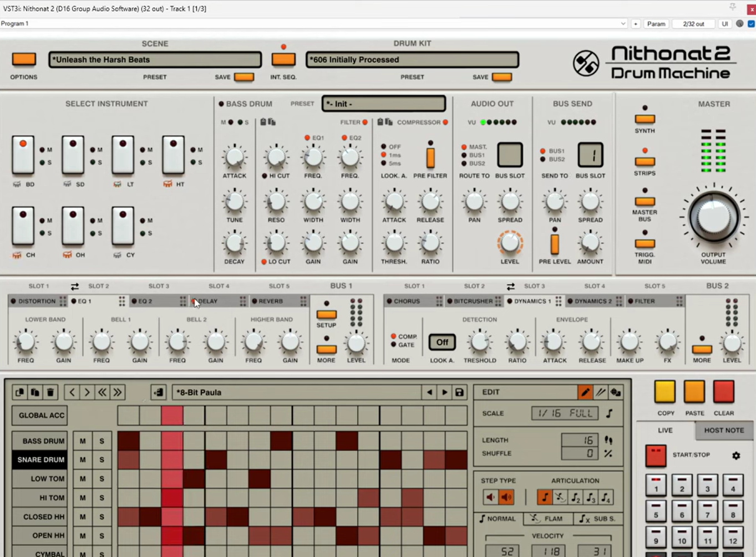Choose the soft step type speaker icon
The image size is (756, 557).
[x=490, y=497]
